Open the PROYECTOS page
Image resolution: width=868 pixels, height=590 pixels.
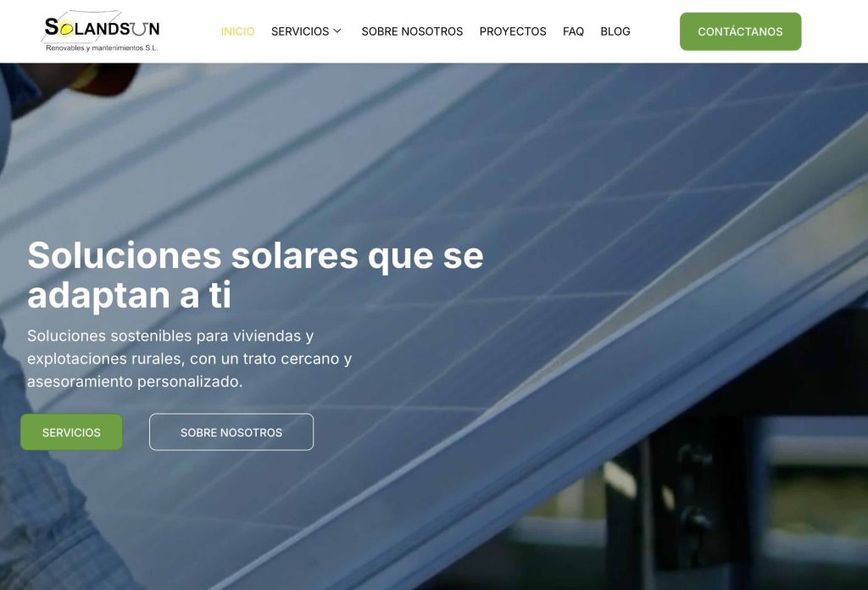(513, 31)
